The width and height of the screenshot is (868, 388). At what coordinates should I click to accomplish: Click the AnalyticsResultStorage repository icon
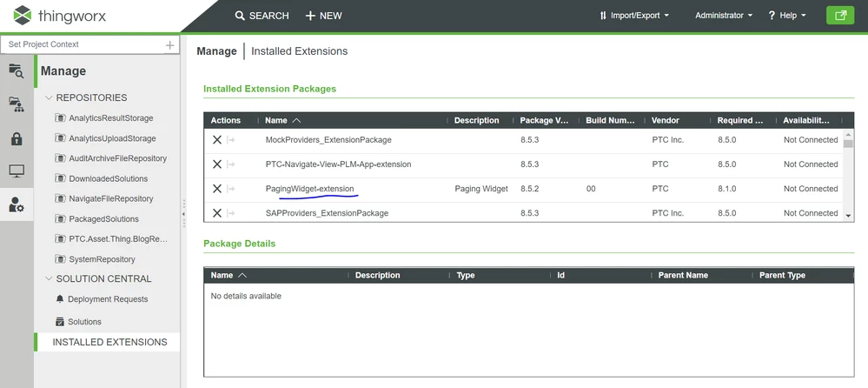[x=60, y=118]
